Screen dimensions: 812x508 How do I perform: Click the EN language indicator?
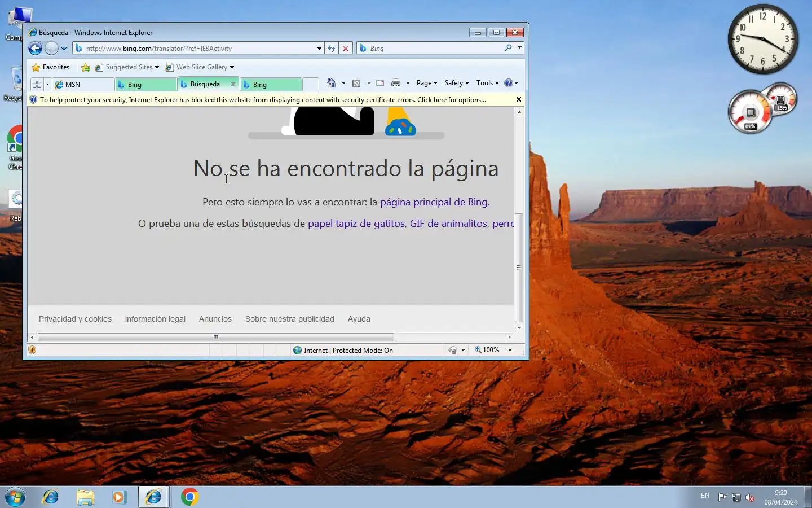pyautogui.click(x=705, y=496)
